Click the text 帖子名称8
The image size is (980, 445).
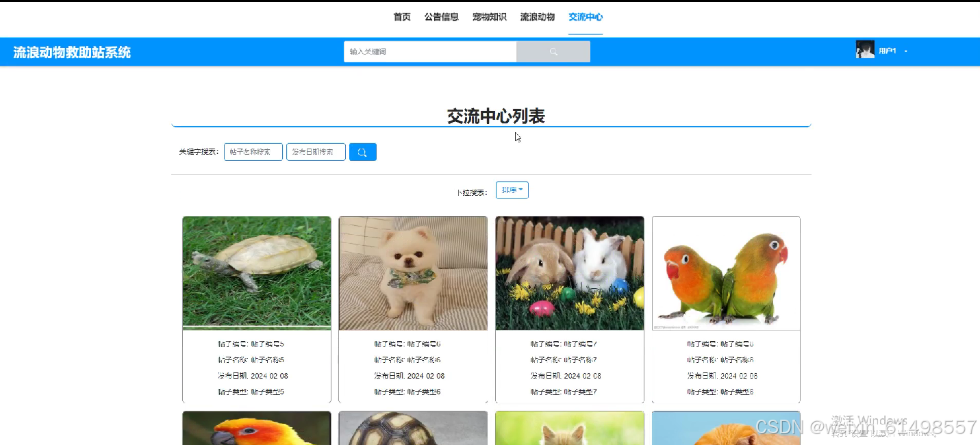(737, 360)
